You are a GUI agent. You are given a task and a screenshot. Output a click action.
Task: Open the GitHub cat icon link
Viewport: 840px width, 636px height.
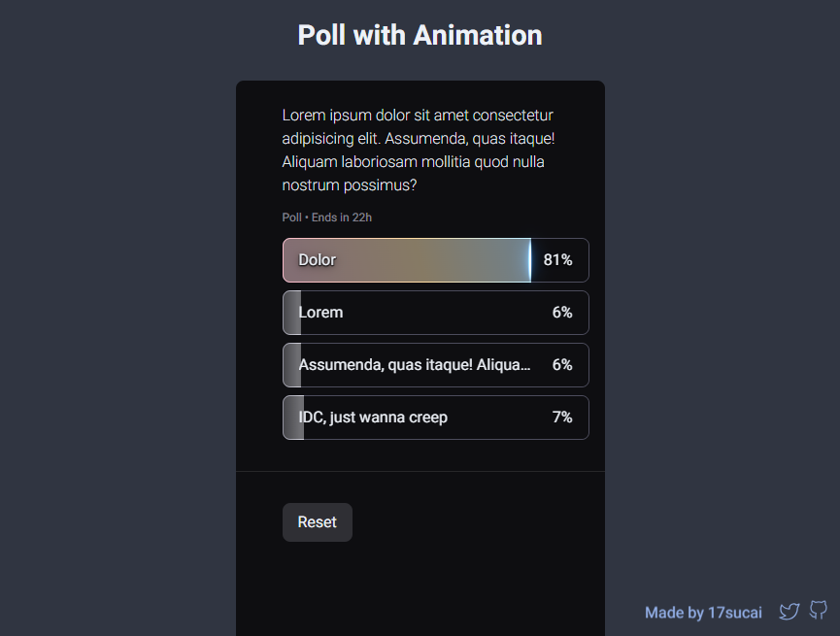coord(818,610)
